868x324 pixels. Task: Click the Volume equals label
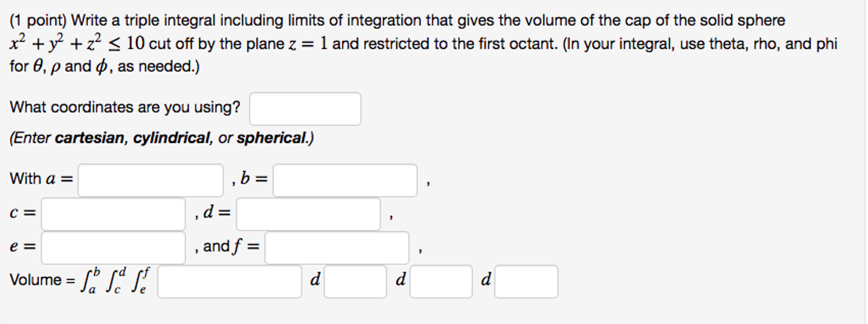(x=42, y=279)
